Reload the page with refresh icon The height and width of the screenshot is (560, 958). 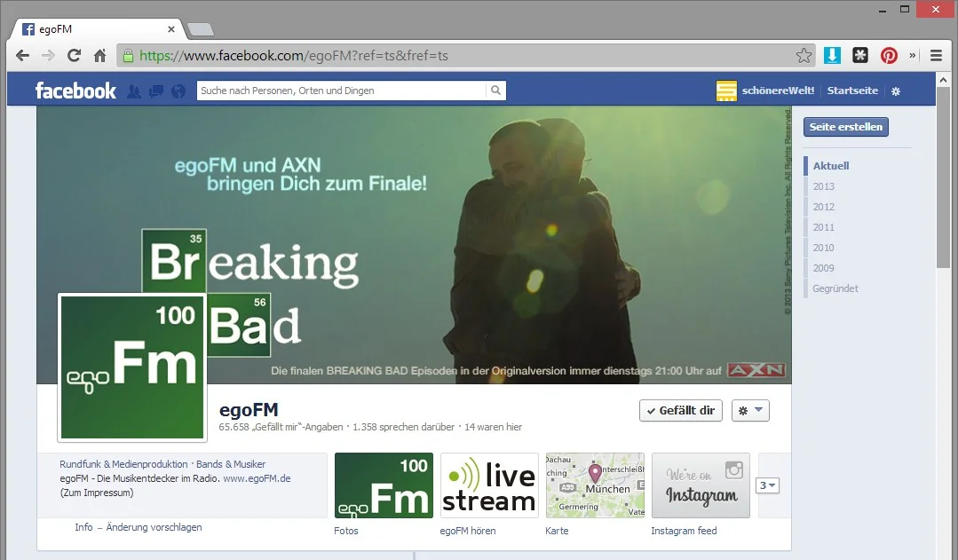74,56
